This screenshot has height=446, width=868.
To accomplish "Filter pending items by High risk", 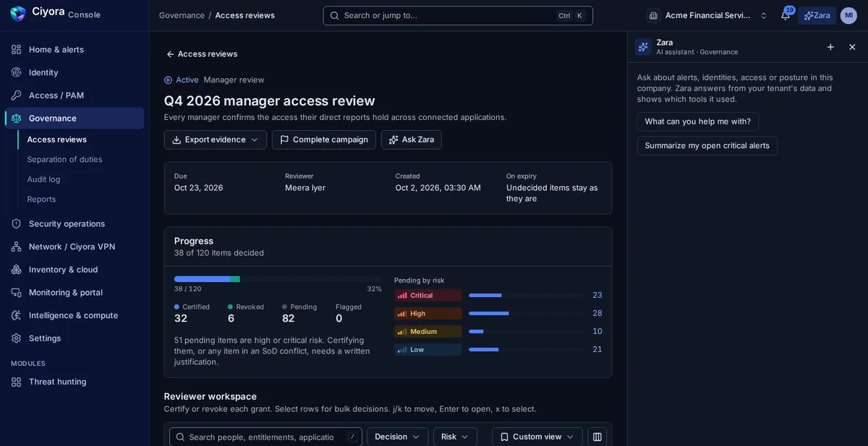I will [x=498, y=313].
